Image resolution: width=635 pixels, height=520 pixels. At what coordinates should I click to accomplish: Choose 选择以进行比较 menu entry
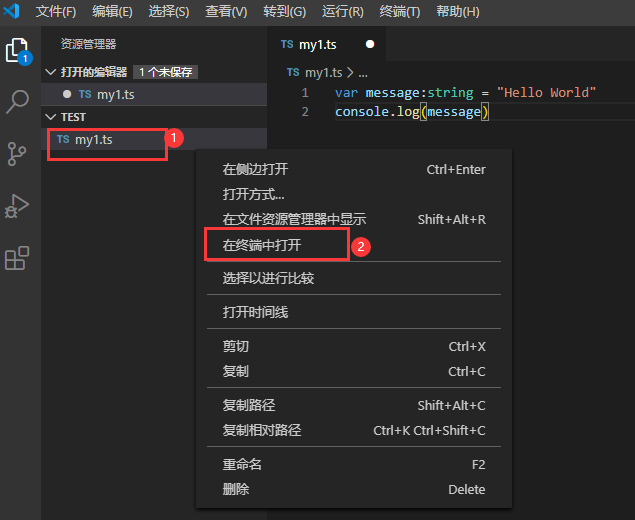coord(354,278)
